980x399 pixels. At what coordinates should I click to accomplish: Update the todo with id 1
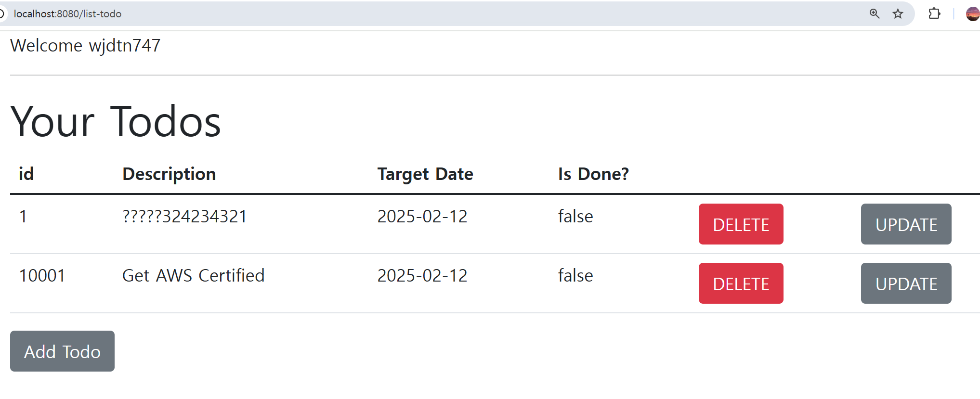point(906,224)
